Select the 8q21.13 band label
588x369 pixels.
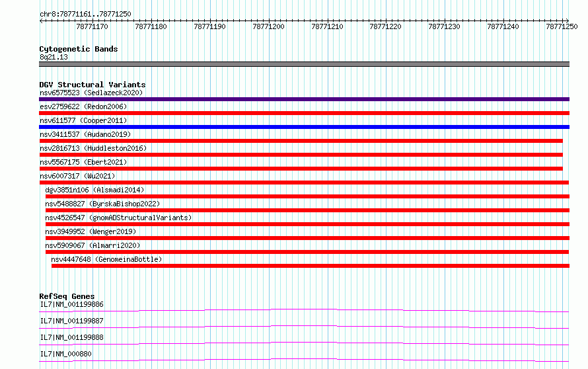pyautogui.click(x=54, y=57)
